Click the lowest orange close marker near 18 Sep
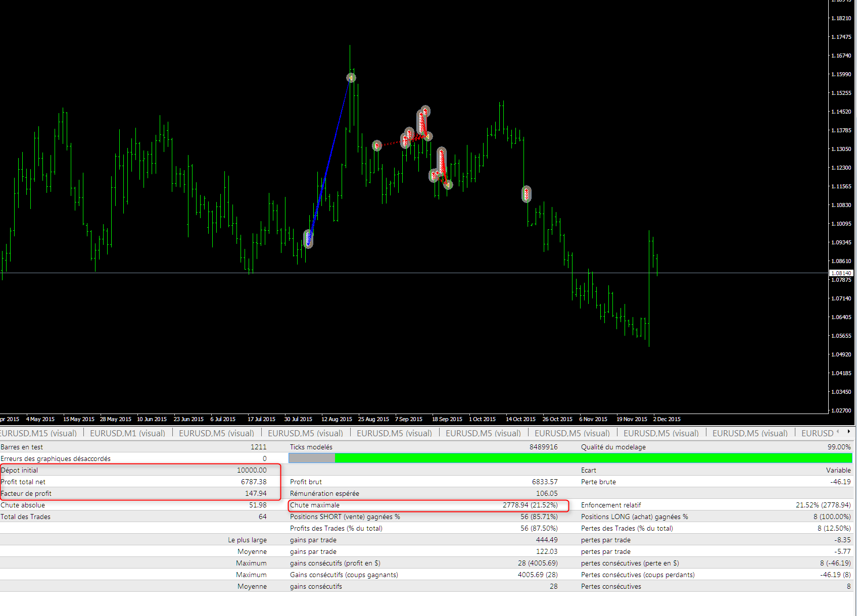 click(448, 185)
